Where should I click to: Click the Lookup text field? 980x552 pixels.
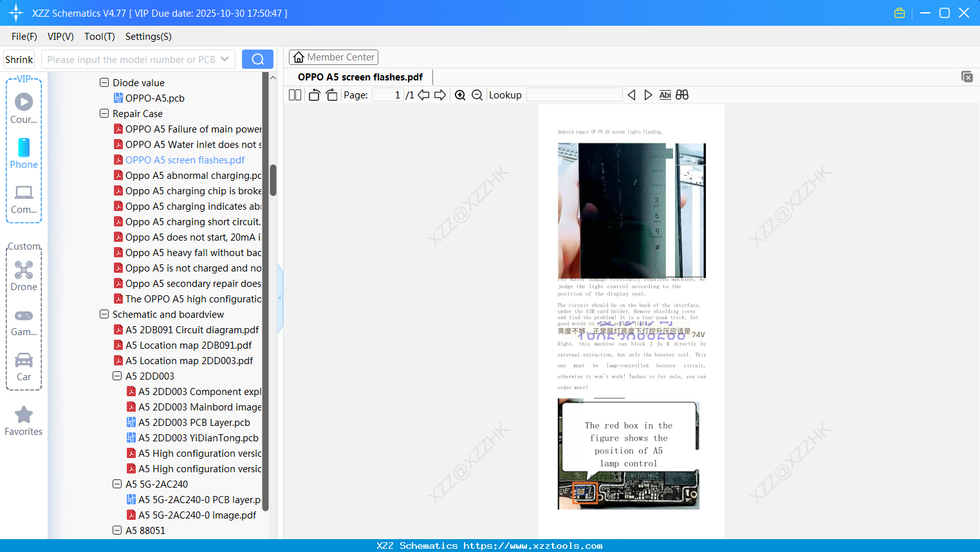574,95
